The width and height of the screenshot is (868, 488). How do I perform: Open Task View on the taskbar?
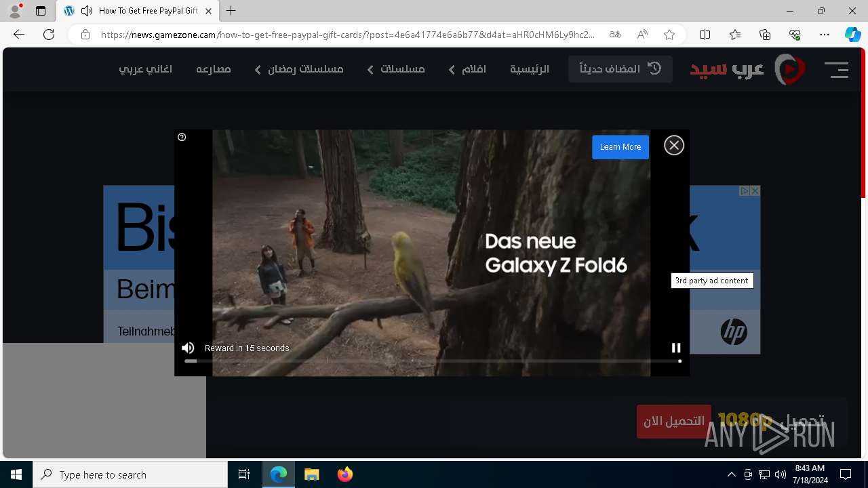tap(244, 474)
